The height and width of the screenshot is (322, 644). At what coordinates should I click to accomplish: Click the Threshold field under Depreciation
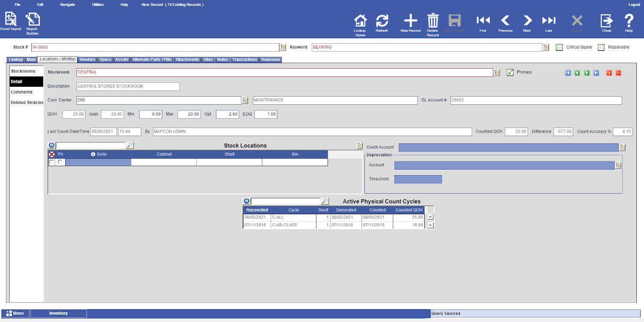coord(418,179)
